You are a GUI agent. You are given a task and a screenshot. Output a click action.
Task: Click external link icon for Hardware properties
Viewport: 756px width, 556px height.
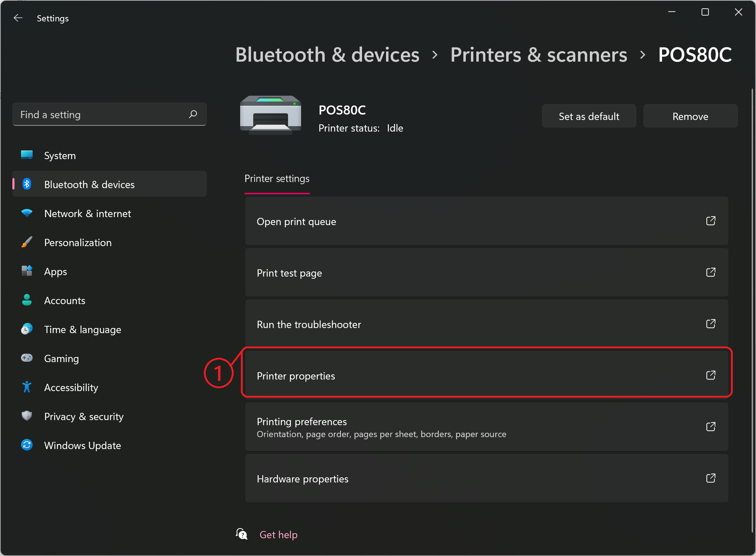click(710, 478)
